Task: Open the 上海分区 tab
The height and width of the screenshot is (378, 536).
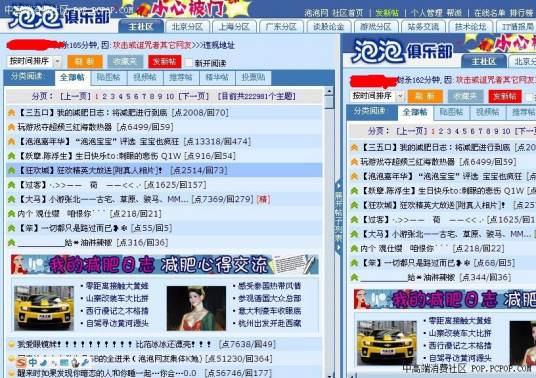Action: click(x=234, y=27)
